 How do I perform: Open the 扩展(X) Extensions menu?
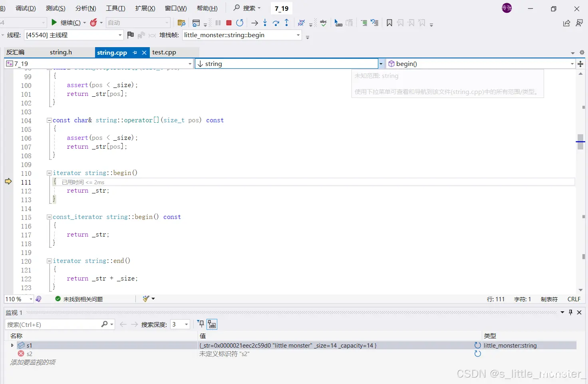(145, 8)
